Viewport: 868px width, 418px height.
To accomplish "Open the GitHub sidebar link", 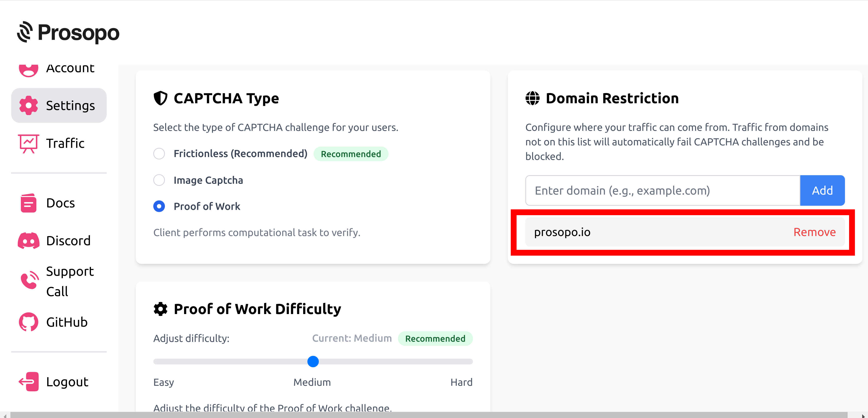I will (x=59, y=322).
